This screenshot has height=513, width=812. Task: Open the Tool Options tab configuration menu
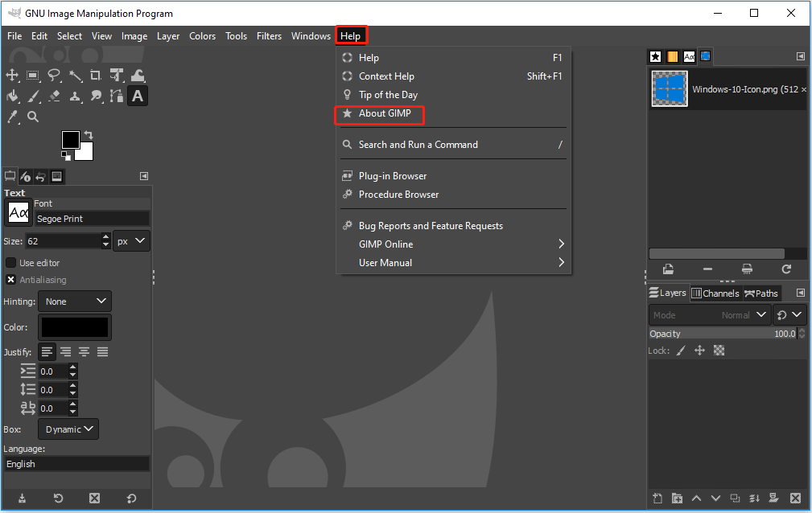pos(144,177)
